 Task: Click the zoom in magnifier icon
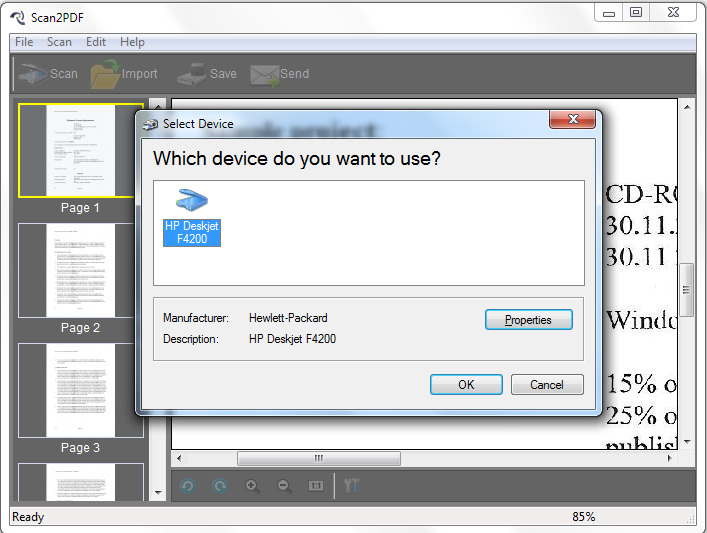point(252,486)
